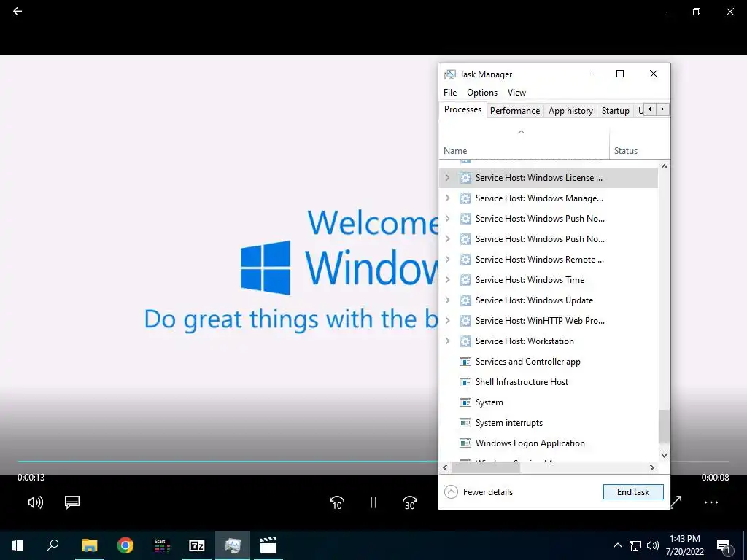This screenshot has height=560, width=747.
Task: Open the taskbar clock showing 1:43 PM
Action: [684, 545]
